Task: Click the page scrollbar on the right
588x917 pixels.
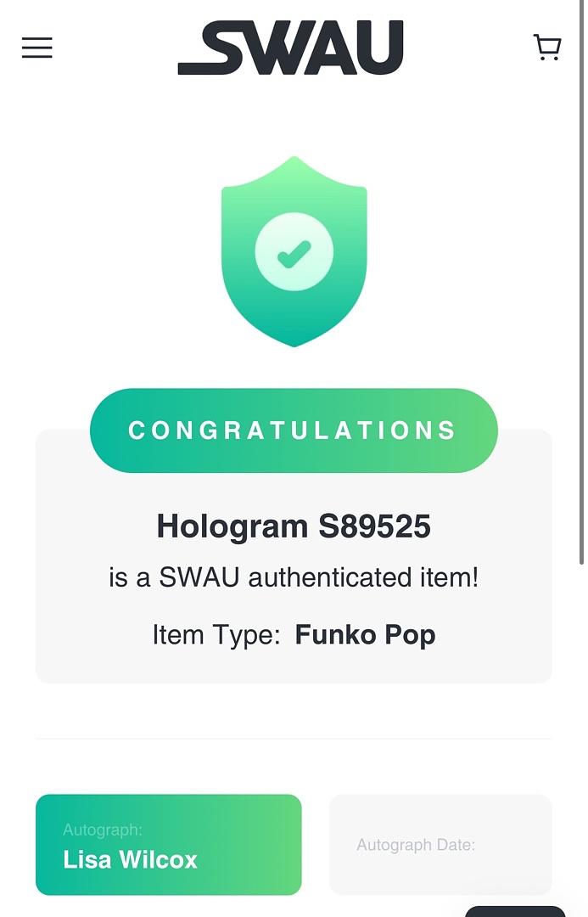Action: click(581, 340)
